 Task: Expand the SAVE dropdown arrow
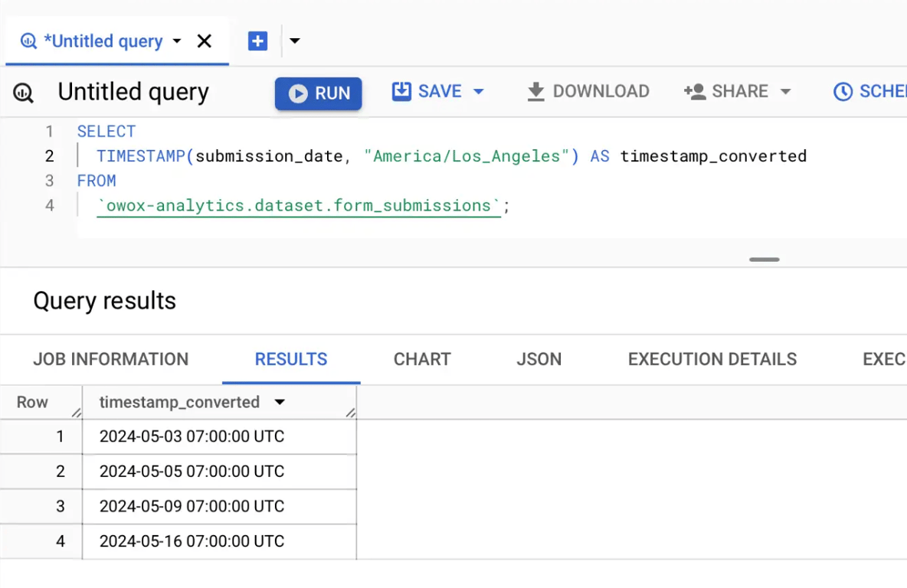coord(478,91)
